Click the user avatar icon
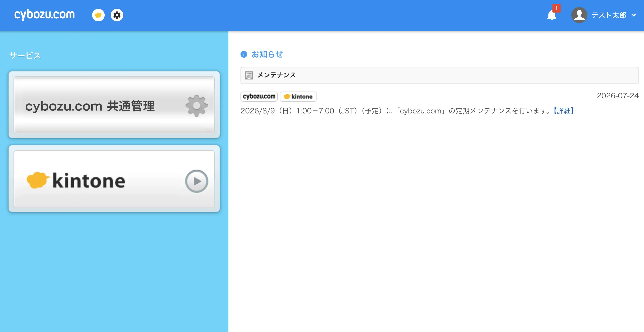 pyautogui.click(x=579, y=15)
